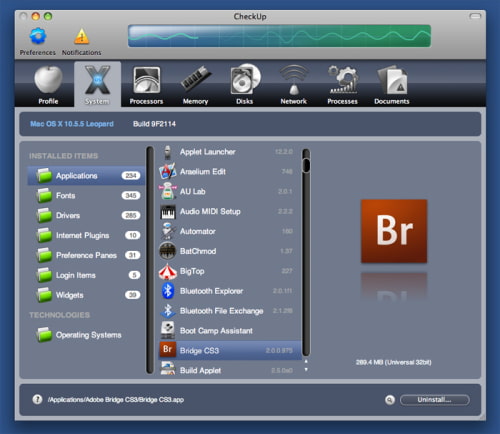Open the Preferences gear icon
The image size is (500, 434).
(x=38, y=36)
